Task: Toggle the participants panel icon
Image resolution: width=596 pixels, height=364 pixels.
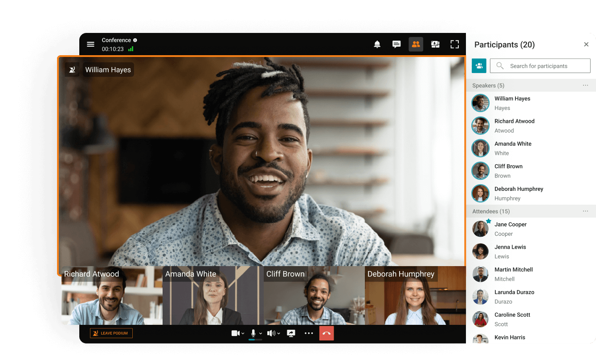Action: point(416,44)
